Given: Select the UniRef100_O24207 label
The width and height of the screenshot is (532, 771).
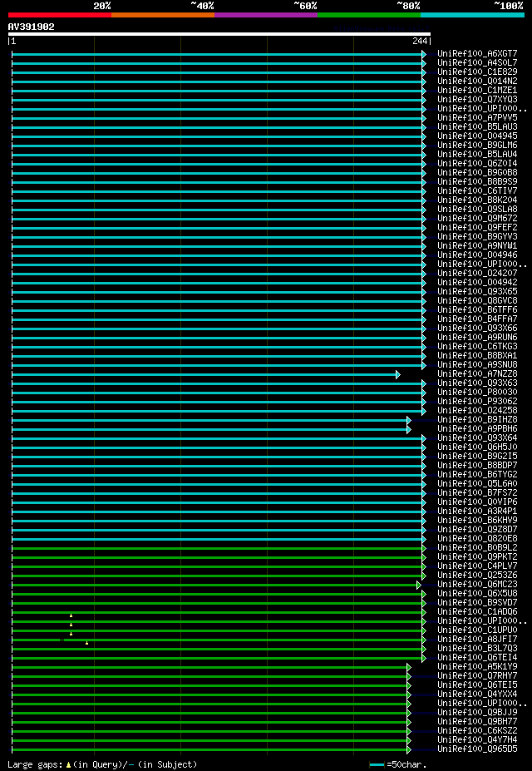Looking at the screenshot, I should [x=477, y=274].
